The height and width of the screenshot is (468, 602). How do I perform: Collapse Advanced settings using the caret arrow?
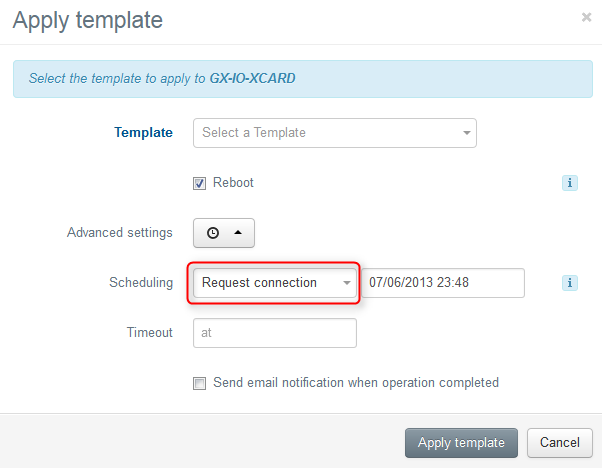(238, 232)
